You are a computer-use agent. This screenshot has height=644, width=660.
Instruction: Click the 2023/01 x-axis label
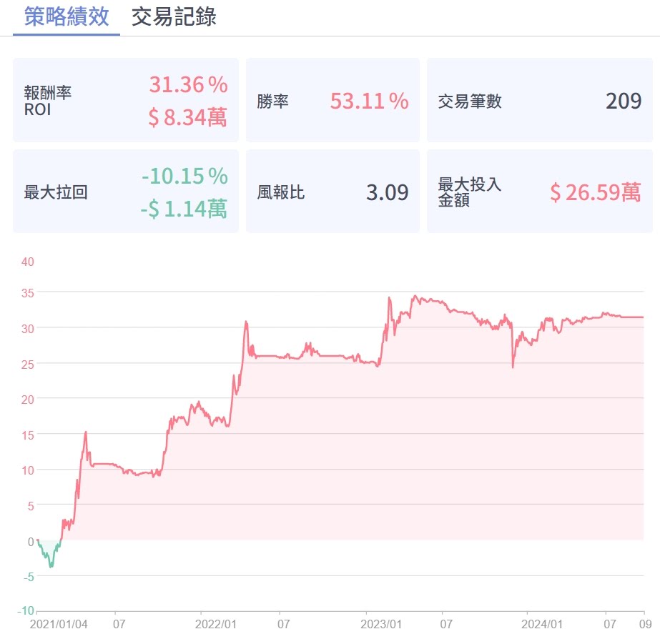point(381,624)
